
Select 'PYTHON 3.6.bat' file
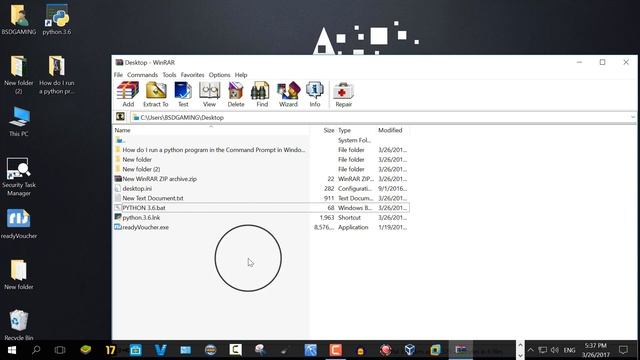pyautogui.click(x=261, y=208)
